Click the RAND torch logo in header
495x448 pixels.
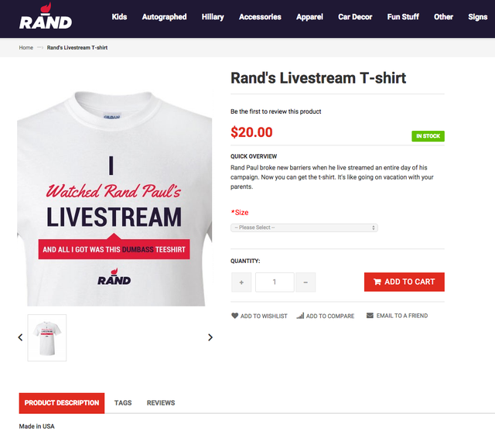click(46, 16)
